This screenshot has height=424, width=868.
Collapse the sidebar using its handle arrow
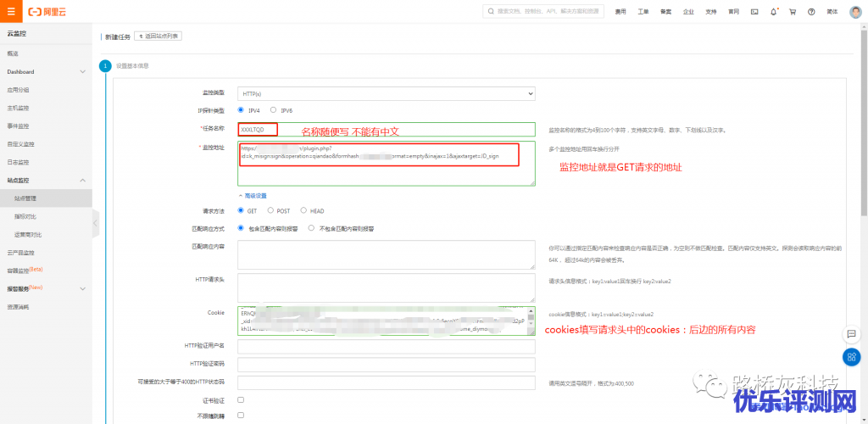96,223
